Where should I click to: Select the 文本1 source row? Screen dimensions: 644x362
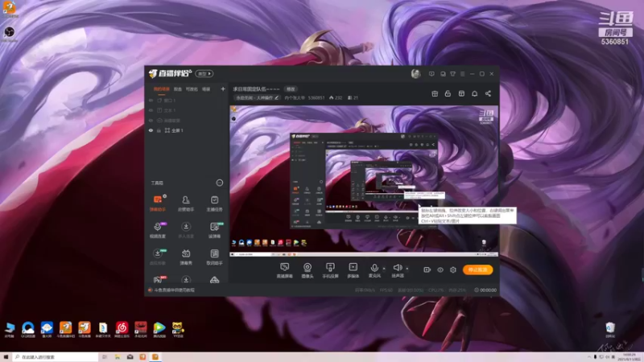coord(187,110)
